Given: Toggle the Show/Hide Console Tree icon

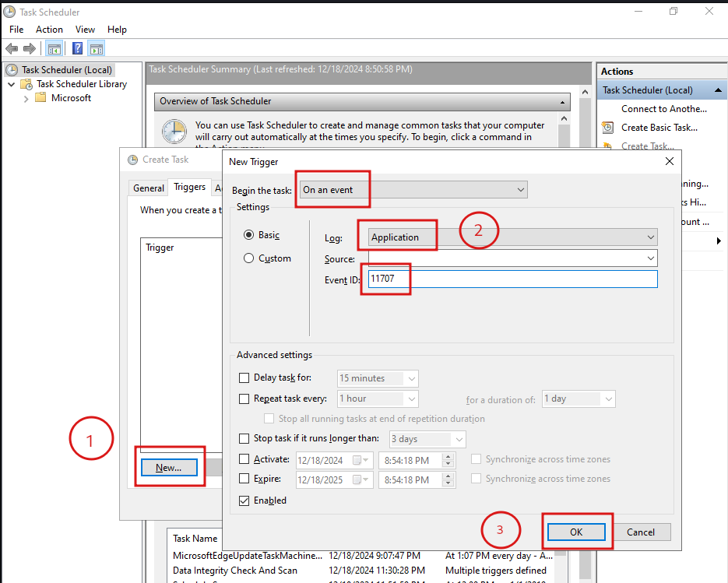Looking at the screenshot, I should coord(55,48).
